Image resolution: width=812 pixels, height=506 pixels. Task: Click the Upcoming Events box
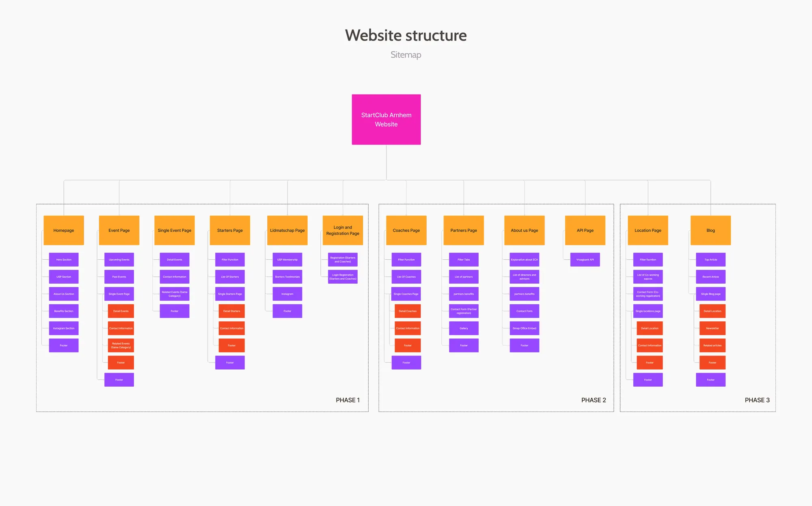coord(119,260)
